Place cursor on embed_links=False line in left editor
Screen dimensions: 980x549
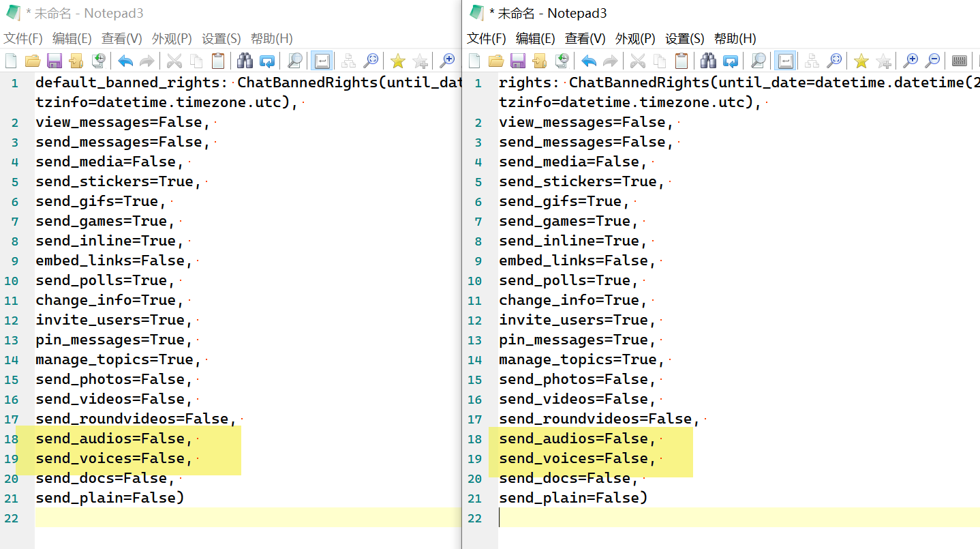109,261
